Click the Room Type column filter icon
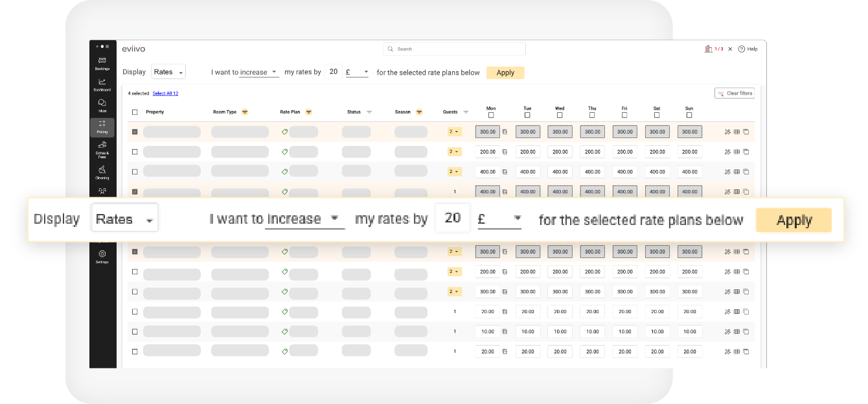The width and height of the screenshot is (868, 404). point(245,112)
